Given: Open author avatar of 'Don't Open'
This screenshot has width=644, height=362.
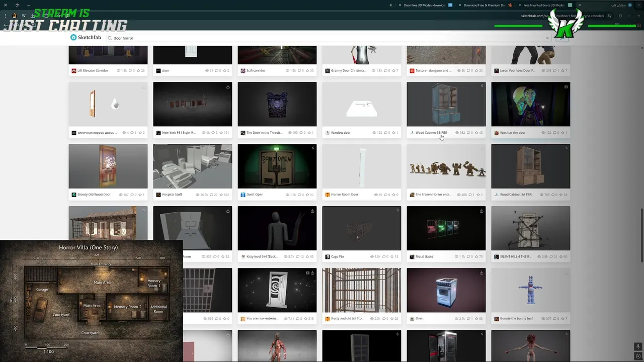Looking at the screenshot, I should click(243, 195).
